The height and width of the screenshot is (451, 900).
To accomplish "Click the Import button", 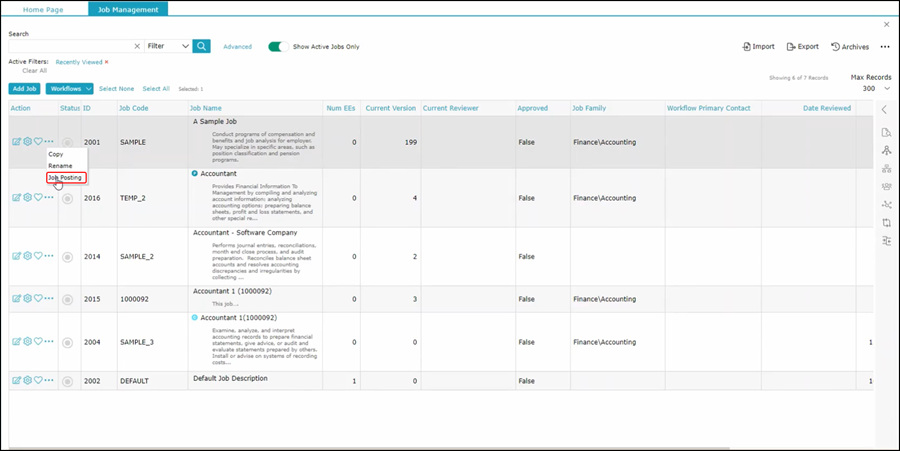I will click(759, 46).
